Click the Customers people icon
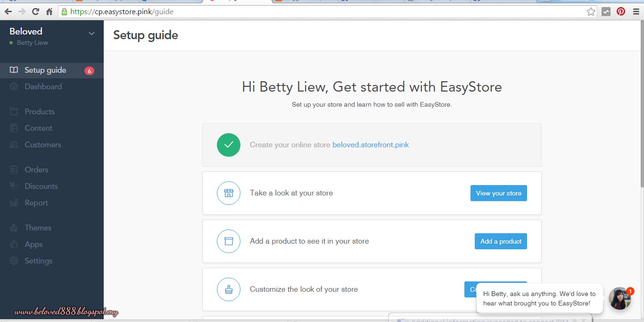The width and height of the screenshot is (644, 322). 14,144
